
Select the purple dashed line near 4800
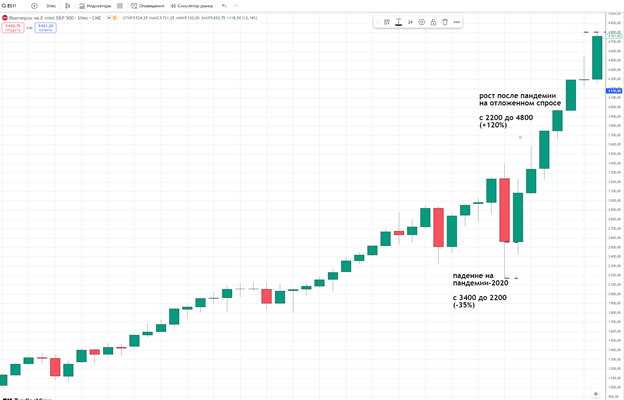point(595,32)
